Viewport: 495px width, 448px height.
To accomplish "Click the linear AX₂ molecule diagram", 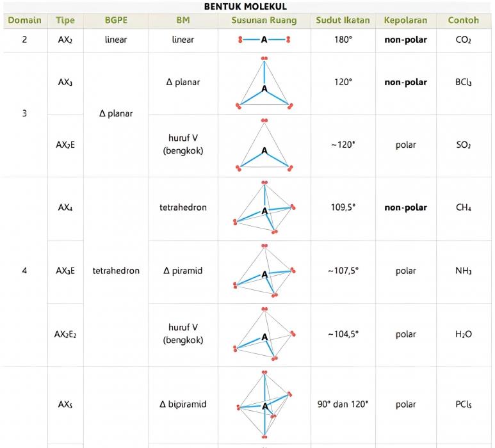I will [264, 40].
